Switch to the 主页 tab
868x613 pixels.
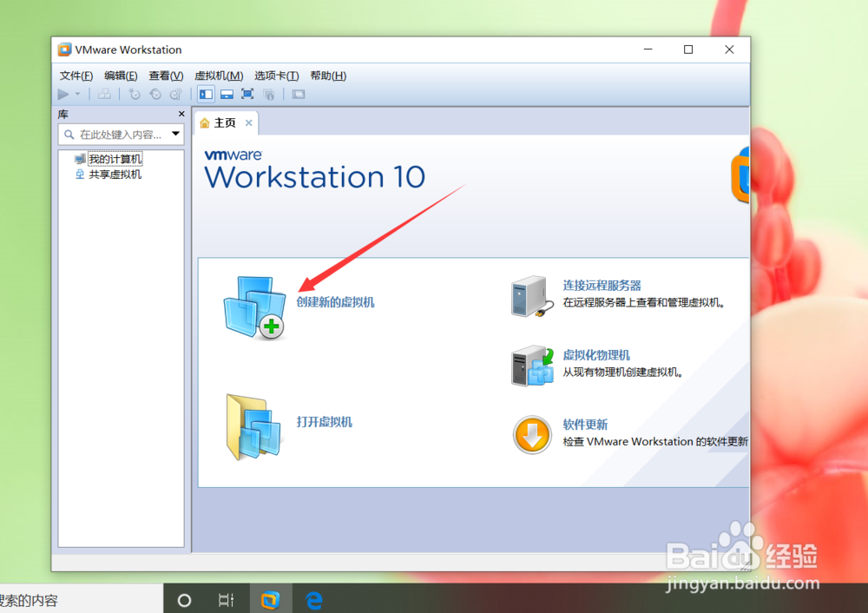(224, 122)
